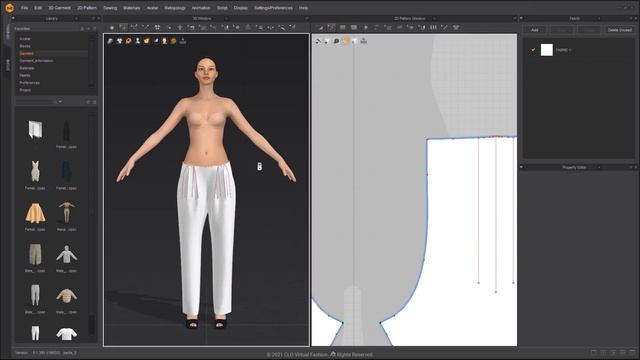This screenshot has height=360, width=640.
Task: Click the FABRIC 1 label text
Action: (563, 50)
